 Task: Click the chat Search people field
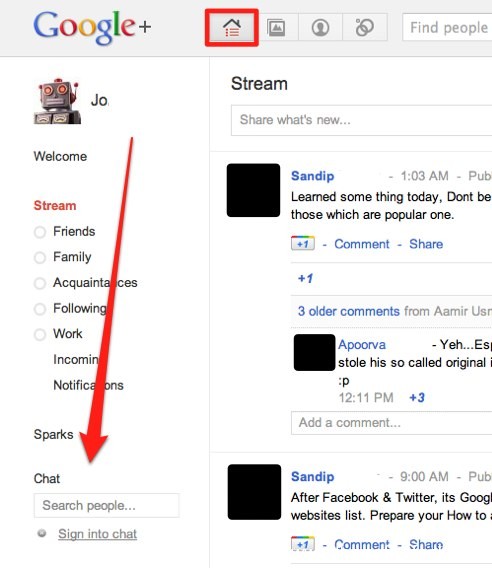point(107,505)
